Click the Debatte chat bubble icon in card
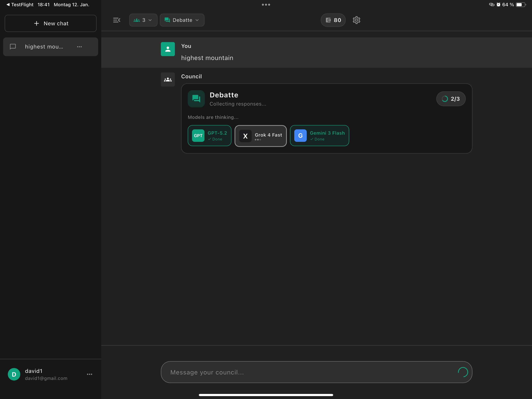The image size is (532, 399). coord(196,99)
